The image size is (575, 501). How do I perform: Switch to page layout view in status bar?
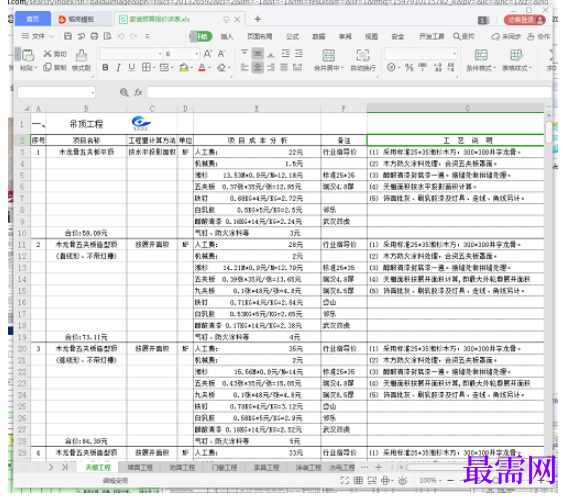(x=372, y=480)
